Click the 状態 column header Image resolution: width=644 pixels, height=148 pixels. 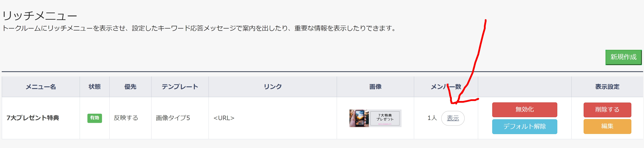point(95,87)
